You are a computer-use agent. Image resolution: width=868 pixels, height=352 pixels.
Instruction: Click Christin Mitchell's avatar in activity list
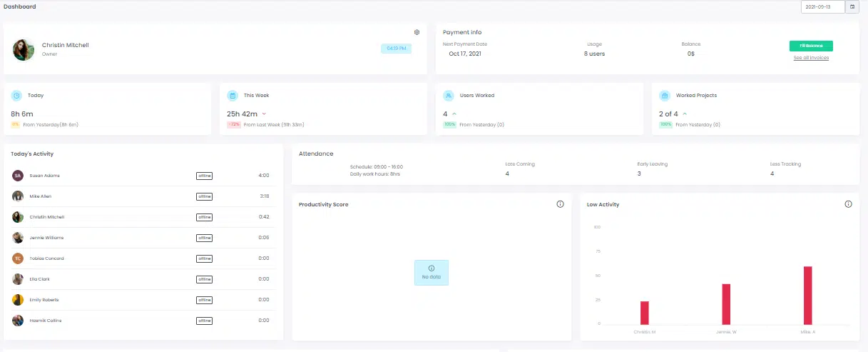[x=18, y=217]
